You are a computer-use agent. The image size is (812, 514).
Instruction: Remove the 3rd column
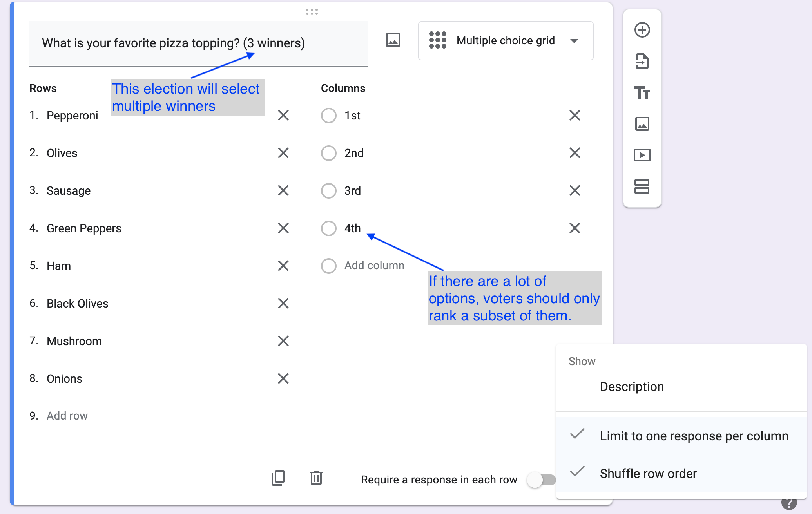(x=575, y=191)
